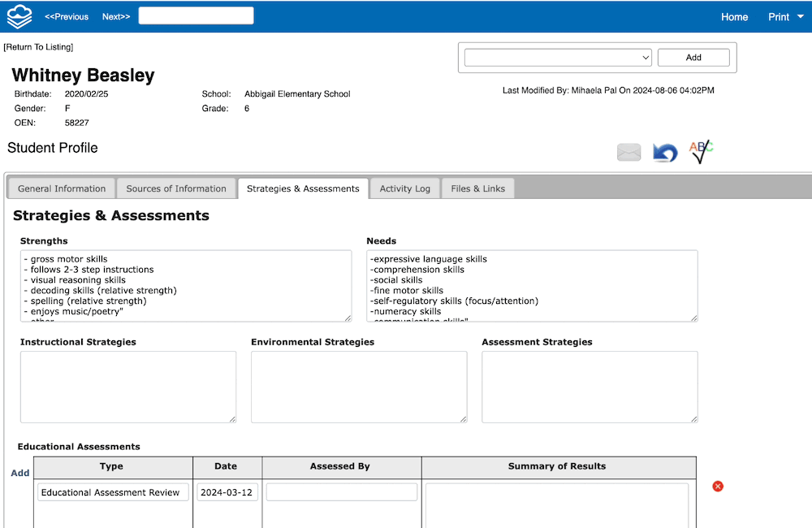Click into the Strengths text area
Viewport: 812px width, 528px height.
pyautogui.click(x=186, y=286)
